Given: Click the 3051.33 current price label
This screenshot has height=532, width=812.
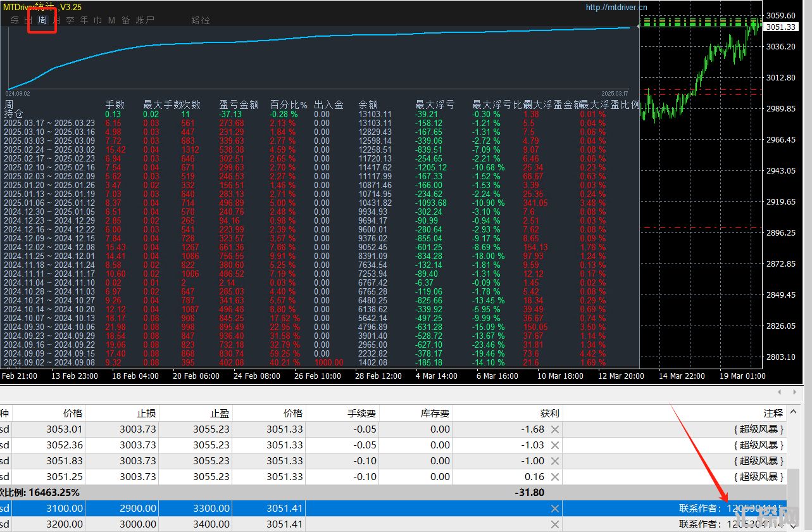Looking at the screenshot, I should [780, 27].
